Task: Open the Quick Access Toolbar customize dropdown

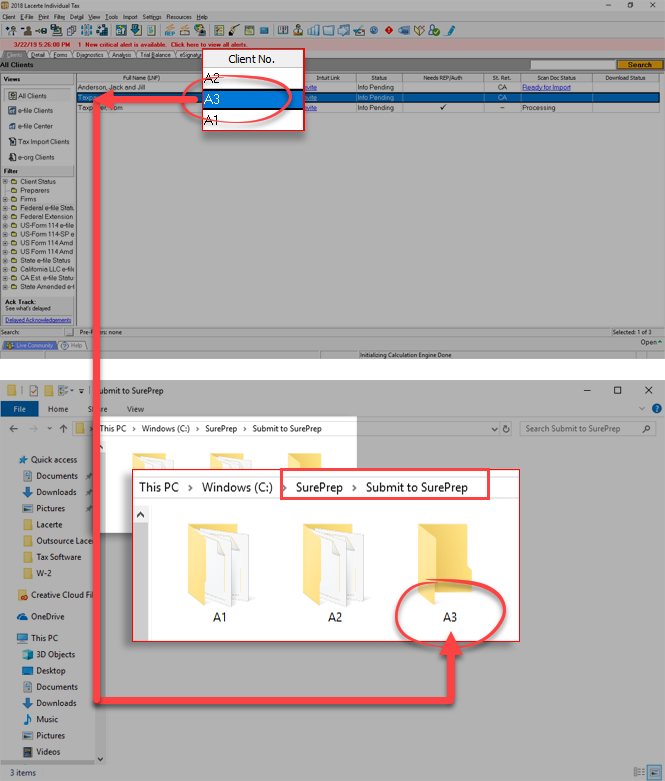Action: [81, 391]
